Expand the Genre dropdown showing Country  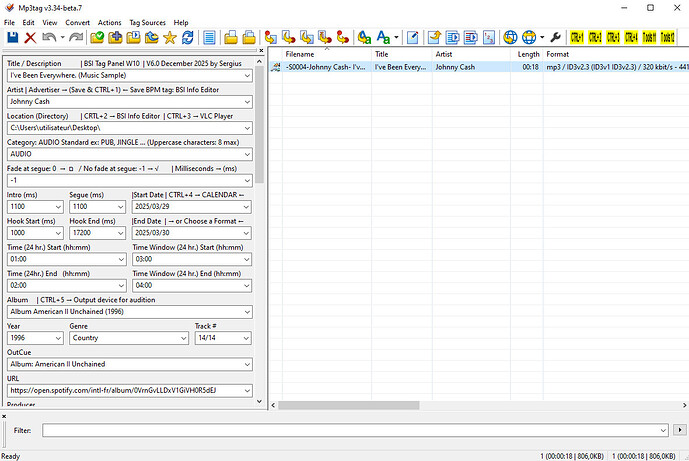[x=184, y=338]
